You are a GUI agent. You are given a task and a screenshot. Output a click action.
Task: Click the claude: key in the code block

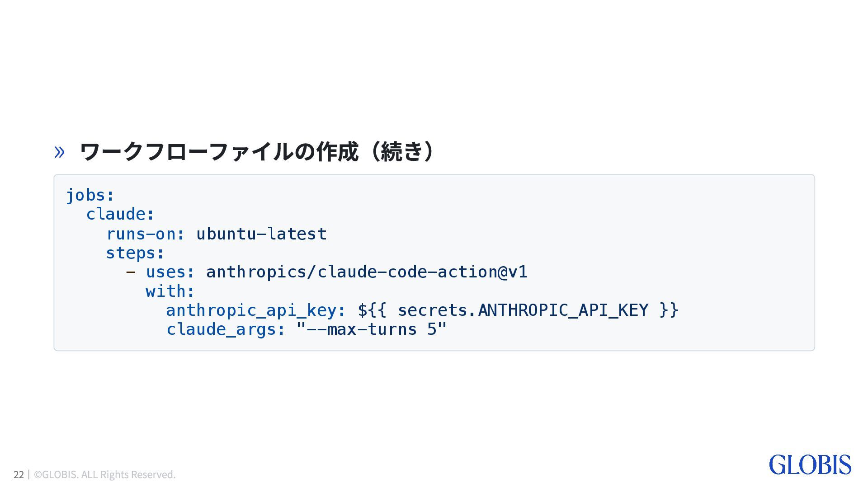click(120, 214)
